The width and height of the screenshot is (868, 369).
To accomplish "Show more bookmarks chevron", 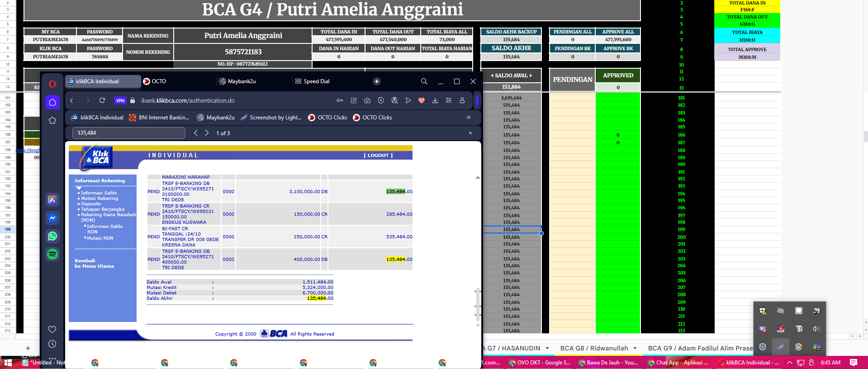I will 469,118.
